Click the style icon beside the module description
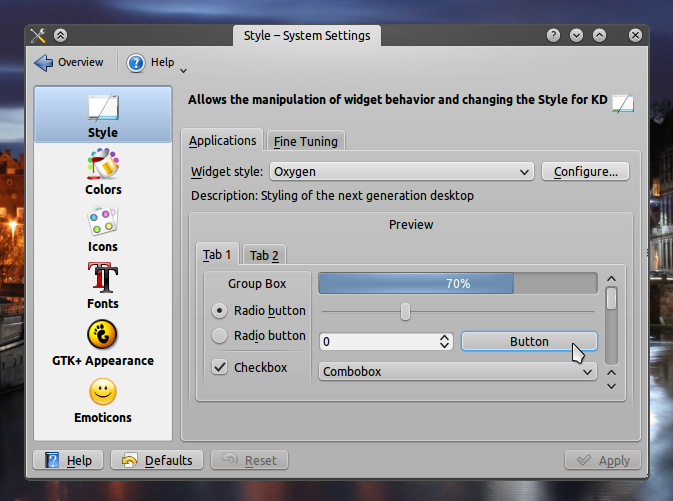 [x=623, y=103]
